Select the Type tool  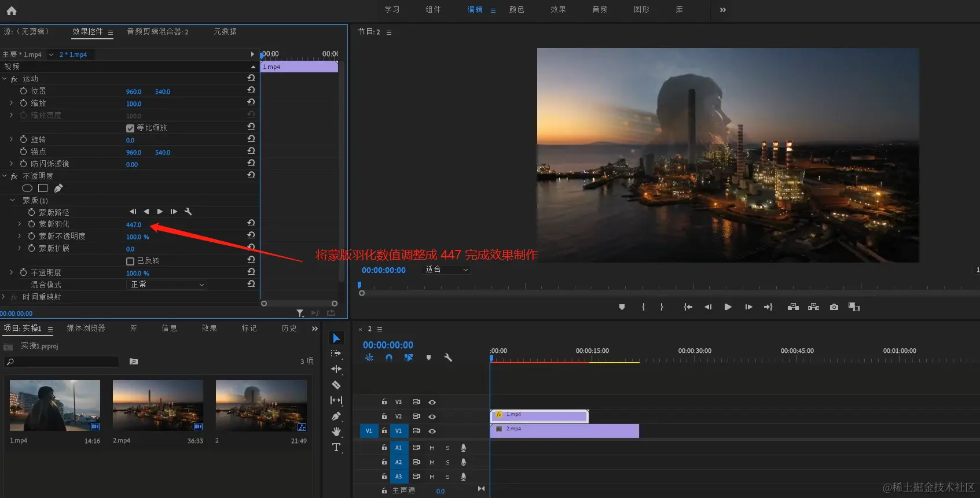click(x=336, y=447)
